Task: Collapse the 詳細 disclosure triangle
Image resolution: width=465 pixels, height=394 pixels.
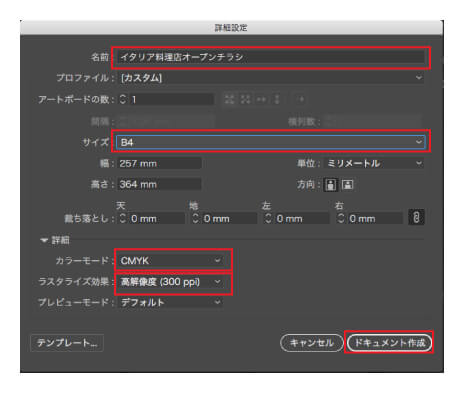Action: click(44, 240)
